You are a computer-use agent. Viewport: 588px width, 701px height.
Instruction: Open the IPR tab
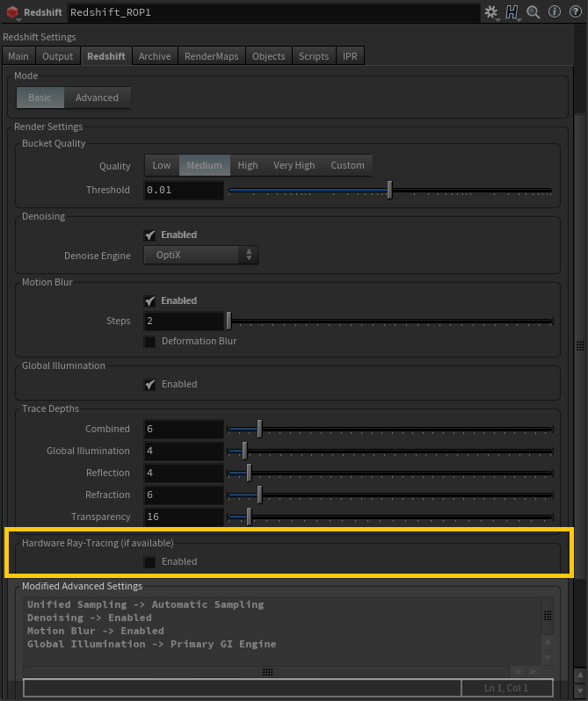click(x=349, y=56)
